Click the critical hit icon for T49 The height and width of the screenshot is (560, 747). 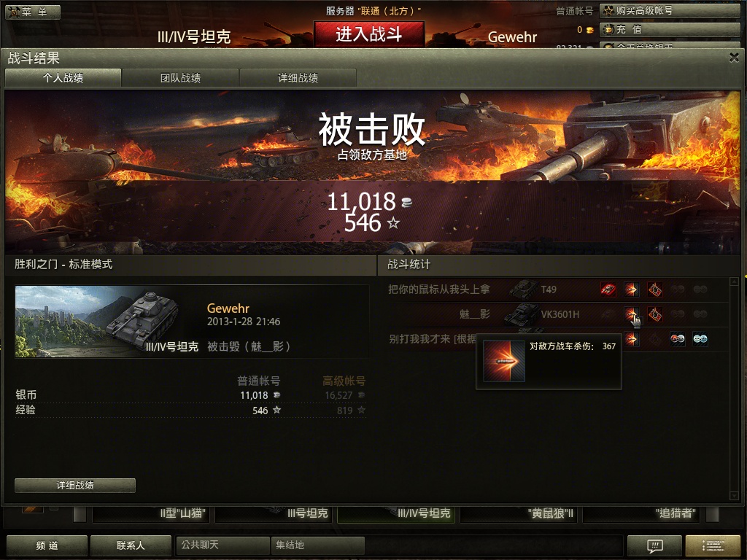click(x=654, y=289)
